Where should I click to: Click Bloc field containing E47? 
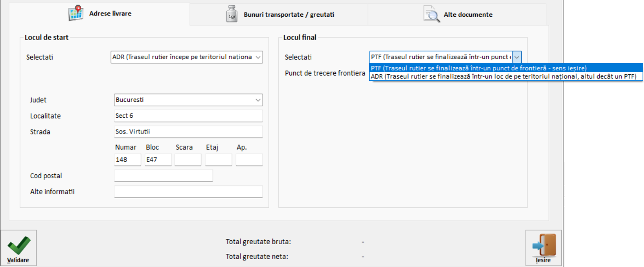[x=158, y=160]
